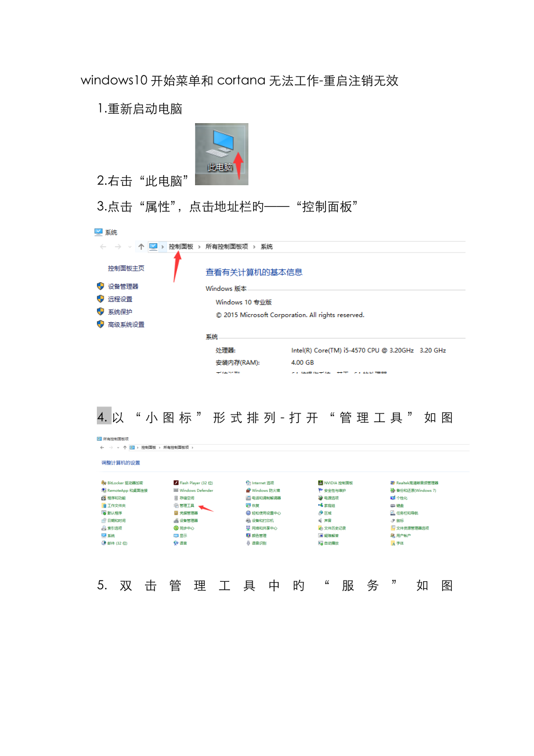Click computer icon in System address bar
Viewport: 534px width, 756px height.
(x=153, y=247)
